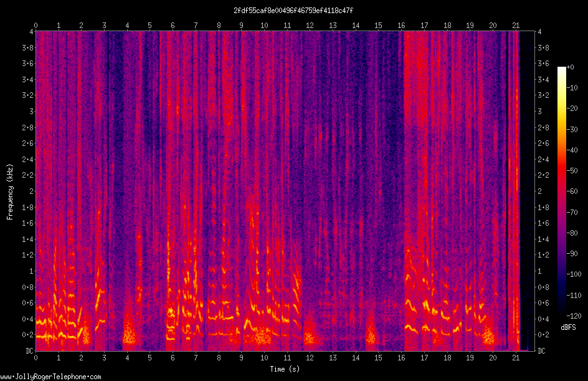Click the "-30" color scale label
This screenshot has width=588, height=381.
(572, 130)
